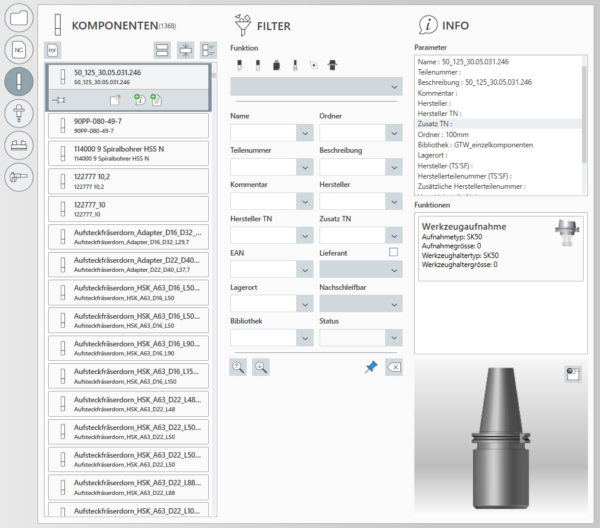The width and height of the screenshot is (600, 528).
Task: Open the Status filter dropdown
Action: tap(394, 338)
